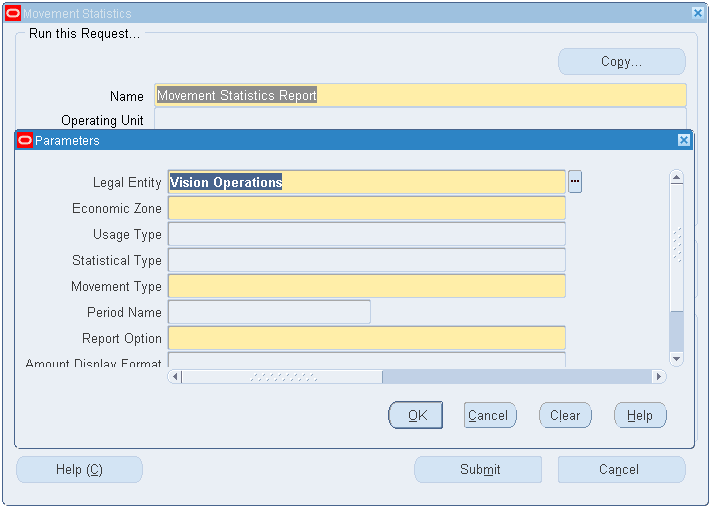Click the Copy... button
Image resolution: width=711 pixels, height=509 pixels.
tap(622, 62)
